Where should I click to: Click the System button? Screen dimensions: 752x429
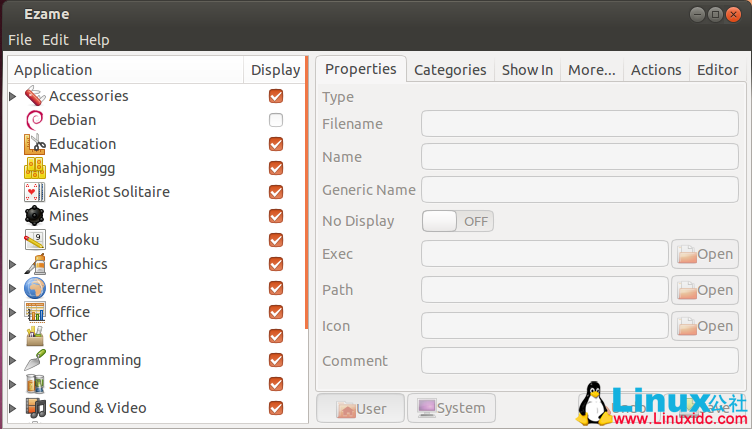click(451, 408)
